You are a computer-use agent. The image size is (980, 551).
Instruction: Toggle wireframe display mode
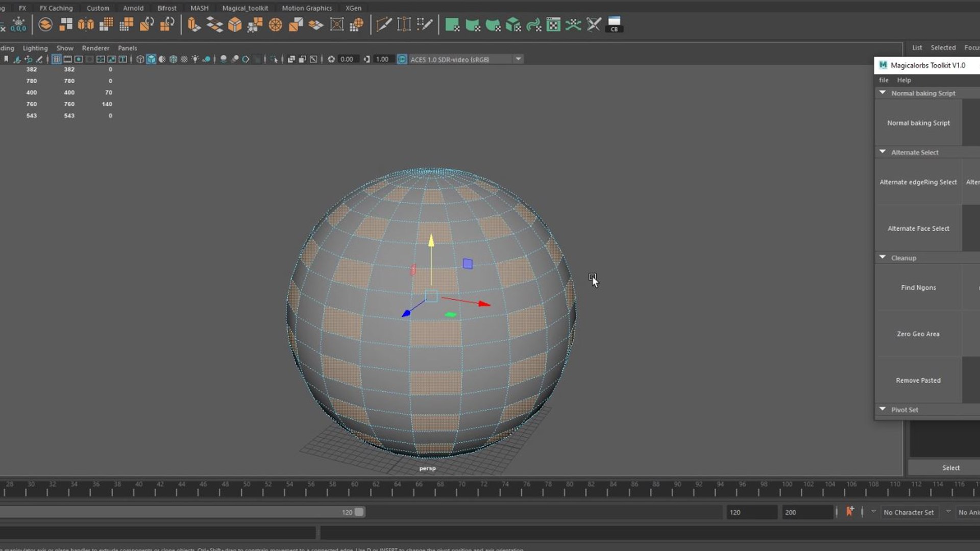(140, 59)
